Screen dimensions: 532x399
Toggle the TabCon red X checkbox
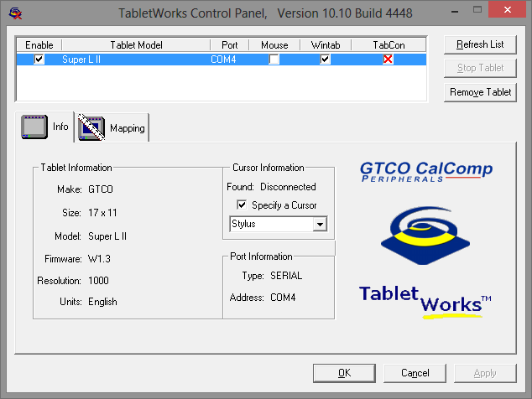[388, 60]
